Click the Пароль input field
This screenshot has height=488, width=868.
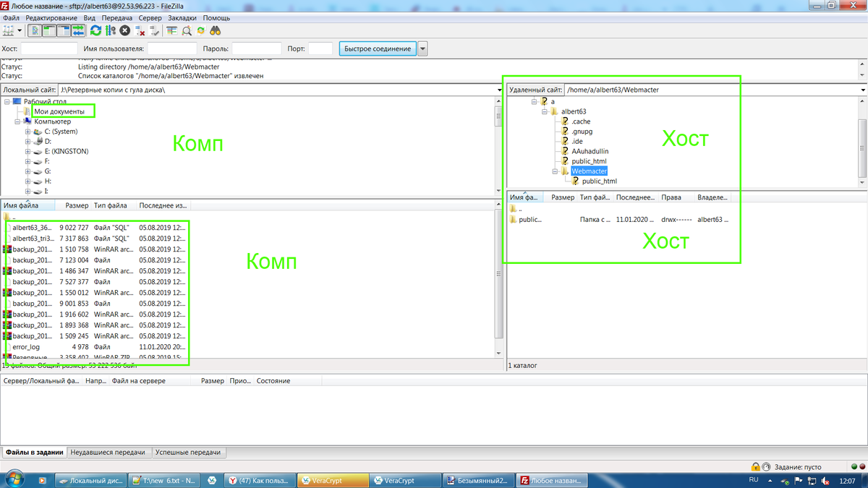point(256,48)
